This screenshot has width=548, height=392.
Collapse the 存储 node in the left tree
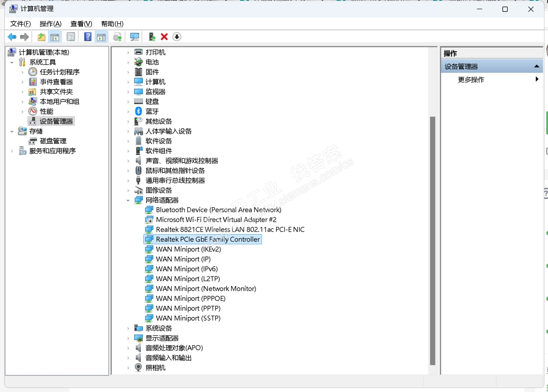point(12,131)
